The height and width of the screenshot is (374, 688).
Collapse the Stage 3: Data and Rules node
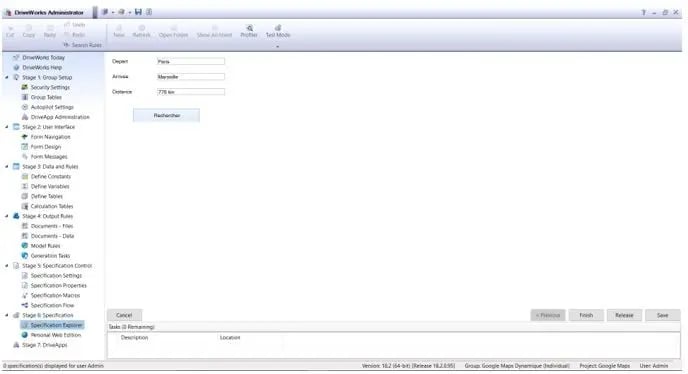pyautogui.click(x=7, y=166)
